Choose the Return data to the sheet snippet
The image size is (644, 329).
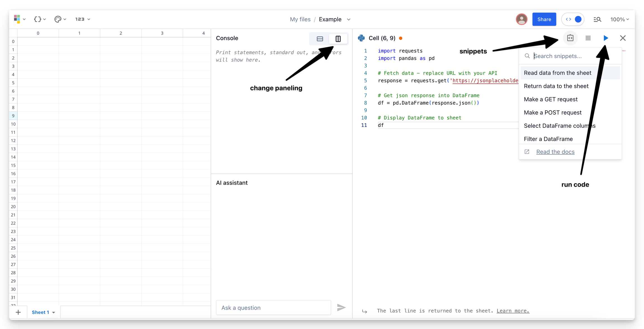click(570, 86)
